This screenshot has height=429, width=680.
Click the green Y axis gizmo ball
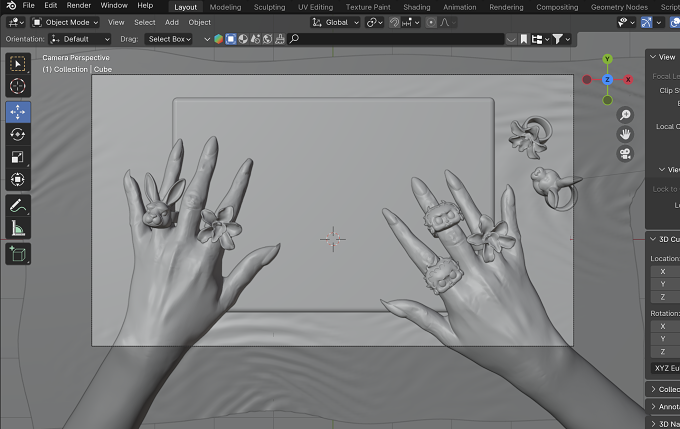pyautogui.click(x=607, y=59)
